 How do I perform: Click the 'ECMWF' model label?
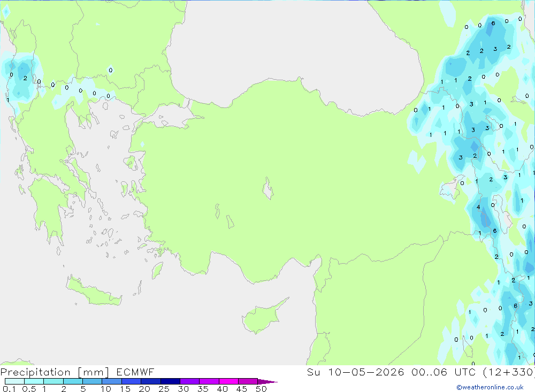click(x=135, y=372)
